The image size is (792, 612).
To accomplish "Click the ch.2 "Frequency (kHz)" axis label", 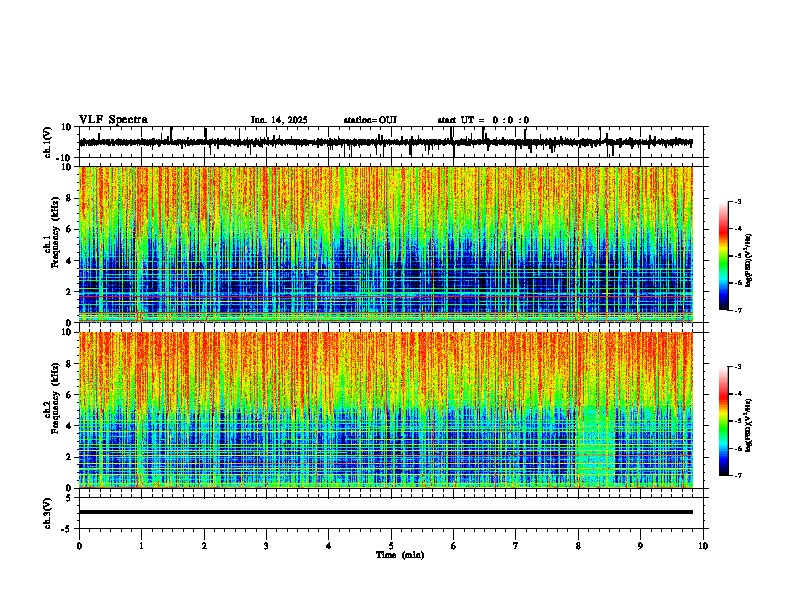I will [55, 398].
